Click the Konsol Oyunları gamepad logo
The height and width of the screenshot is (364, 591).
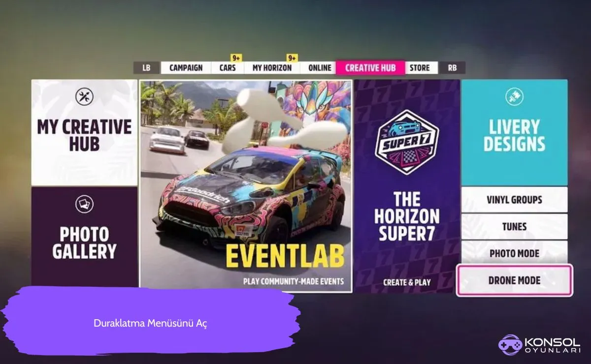pos(510,344)
